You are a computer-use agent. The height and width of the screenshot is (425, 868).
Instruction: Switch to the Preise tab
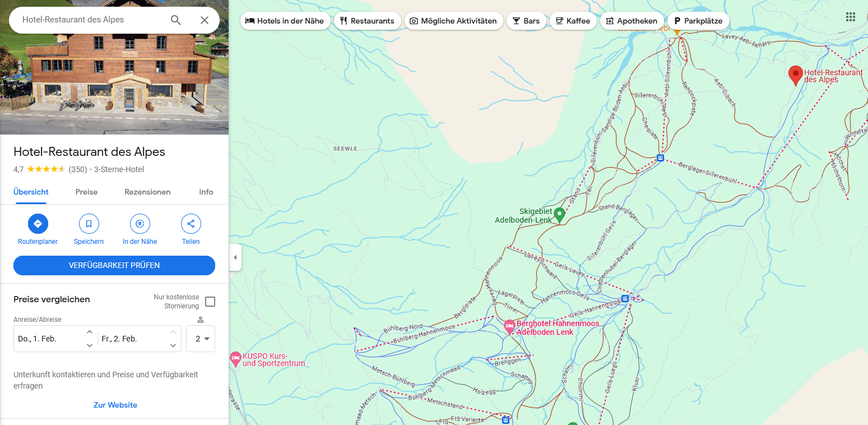click(86, 192)
